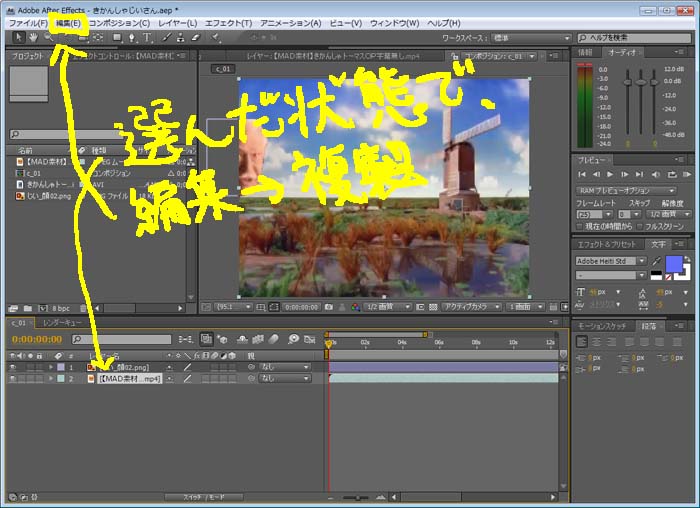700x508 pixels.
Task: Jump to last frame in Preview panel
Action: [x=639, y=175]
